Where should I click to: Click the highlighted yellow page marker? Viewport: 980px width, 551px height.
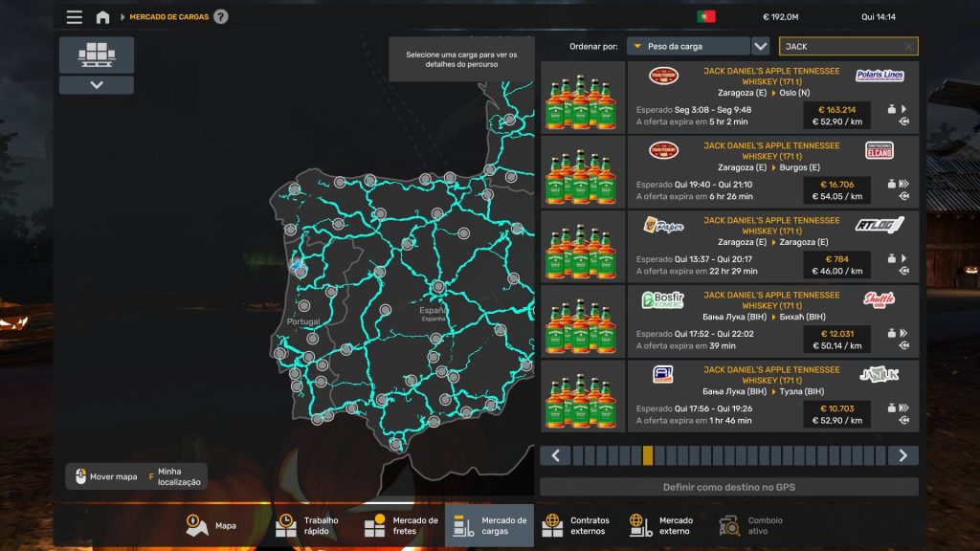tap(648, 455)
